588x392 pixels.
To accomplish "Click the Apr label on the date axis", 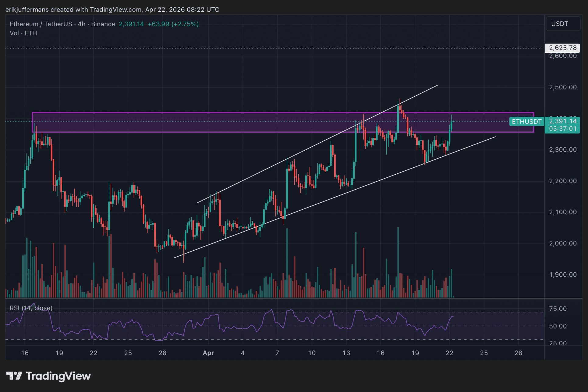I will pos(208,353).
